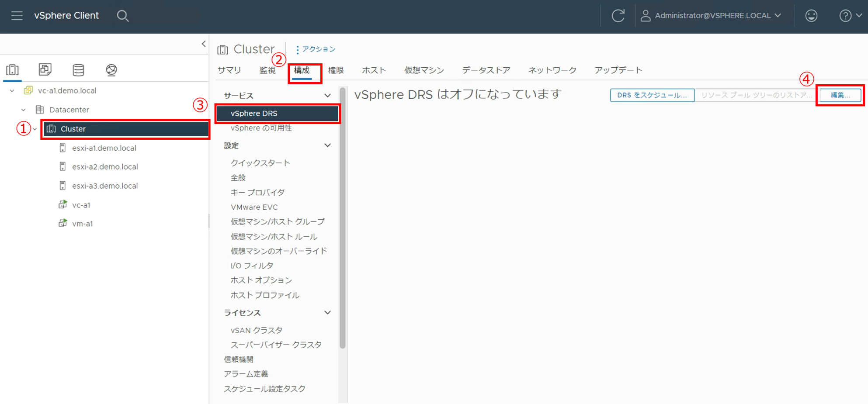Open the feedback smiley icon

[811, 16]
